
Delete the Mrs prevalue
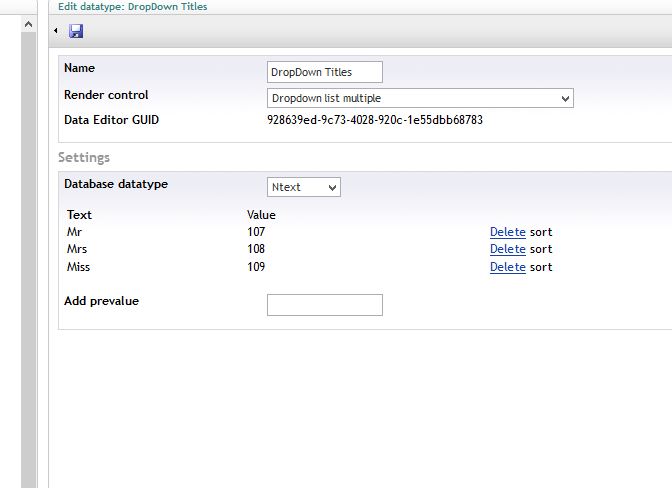(507, 249)
